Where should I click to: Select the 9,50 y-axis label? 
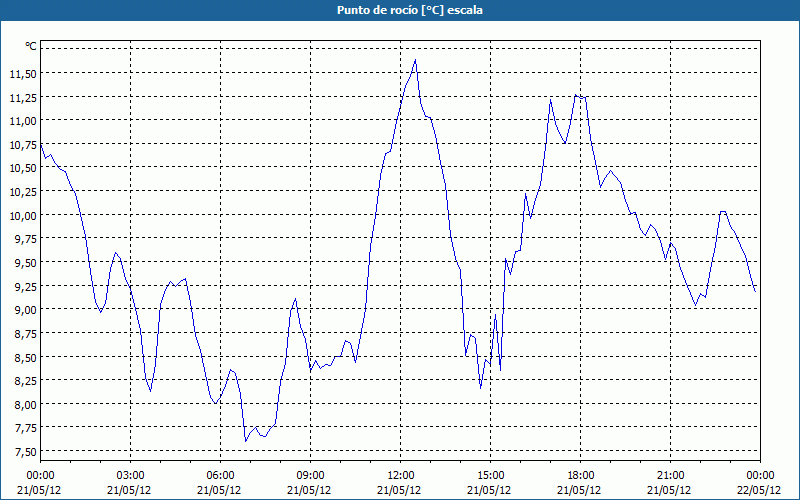click(x=26, y=263)
